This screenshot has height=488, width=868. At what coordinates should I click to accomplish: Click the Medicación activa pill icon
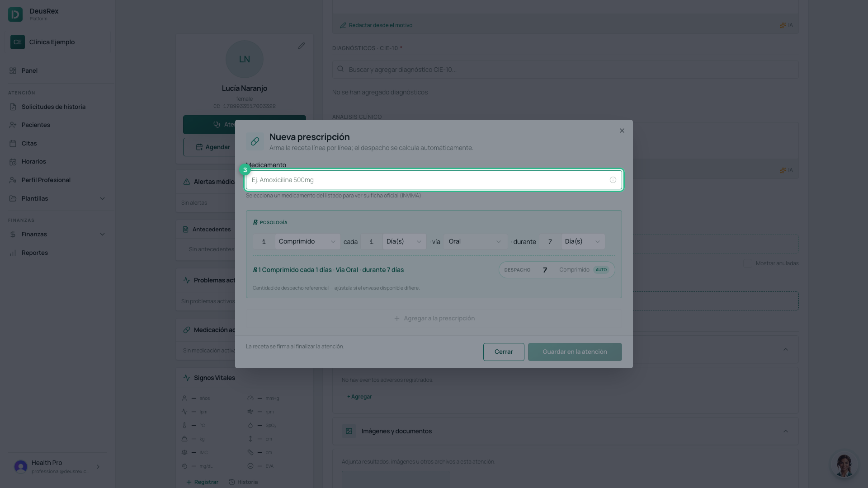[187, 330]
